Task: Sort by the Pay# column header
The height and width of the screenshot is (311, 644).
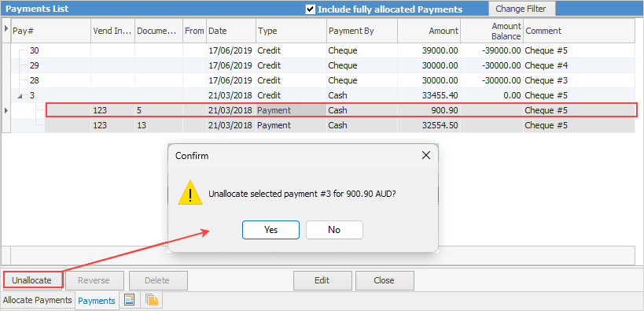Action: click(x=51, y=31)
